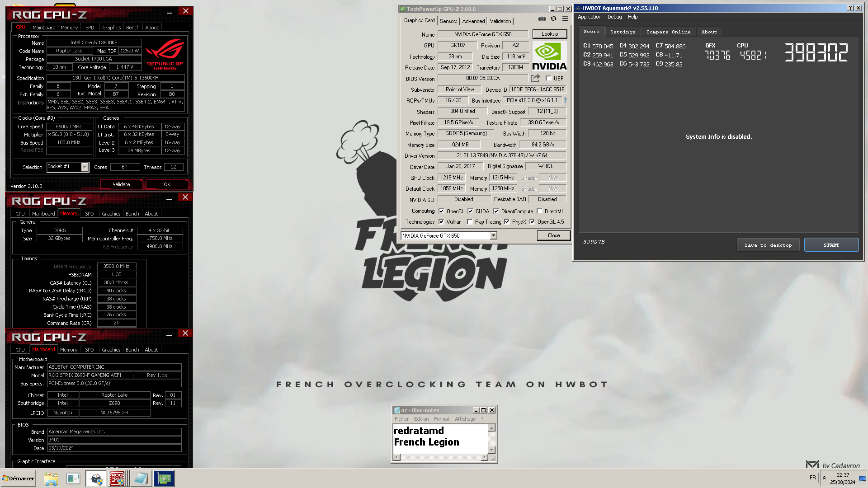Click the system clock 02:37
The image size is (868, 488).
(x=842, y=475)
